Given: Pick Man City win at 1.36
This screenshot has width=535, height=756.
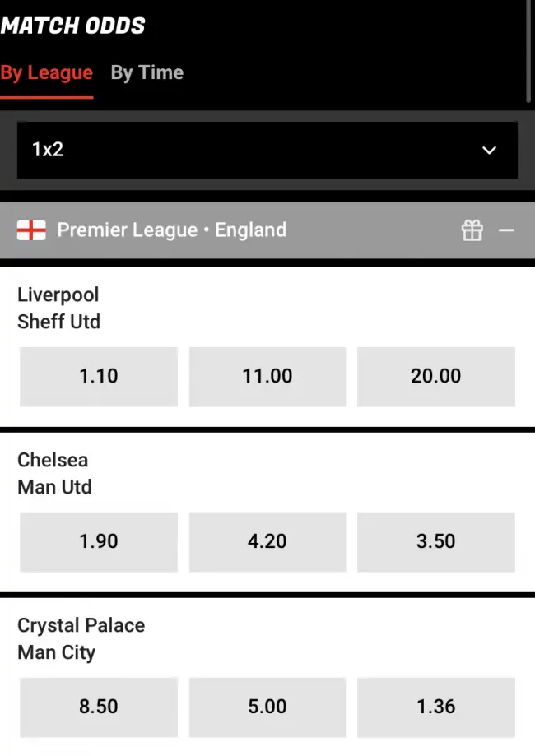Looking at the screenshot, I should pyautogui.click(x=435, y=707).
